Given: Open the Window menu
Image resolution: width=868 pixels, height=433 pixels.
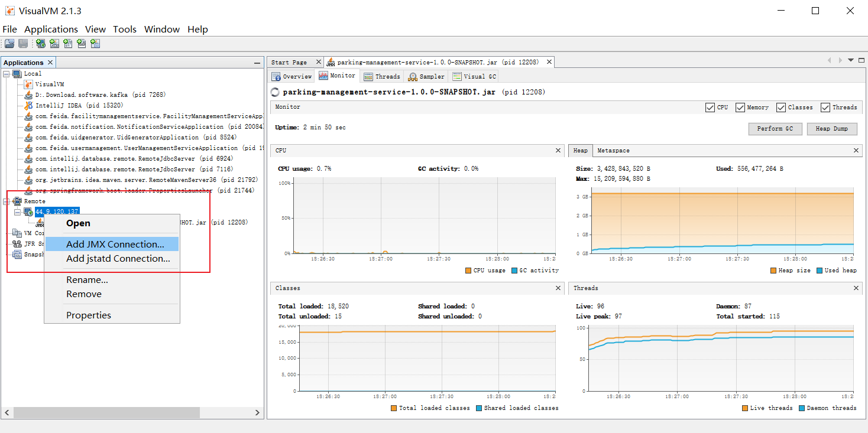Looking at the screenshot, I should tap(162, 29).
